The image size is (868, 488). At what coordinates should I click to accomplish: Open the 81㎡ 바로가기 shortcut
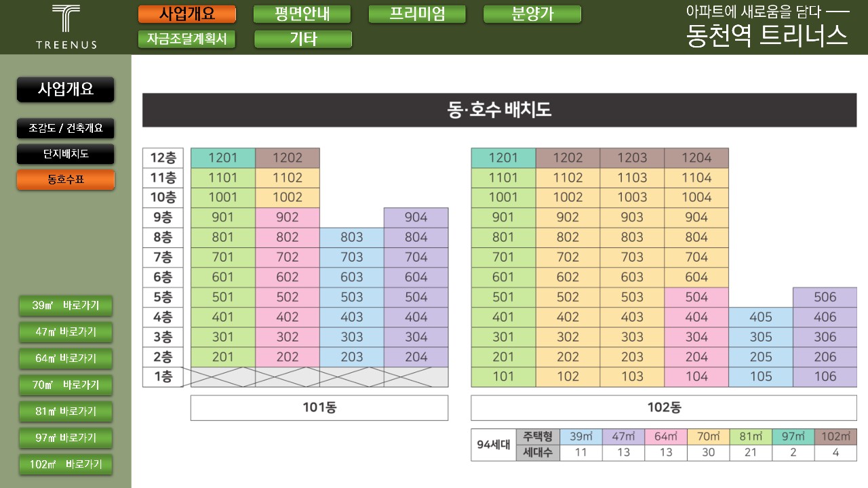pos(66,411)
